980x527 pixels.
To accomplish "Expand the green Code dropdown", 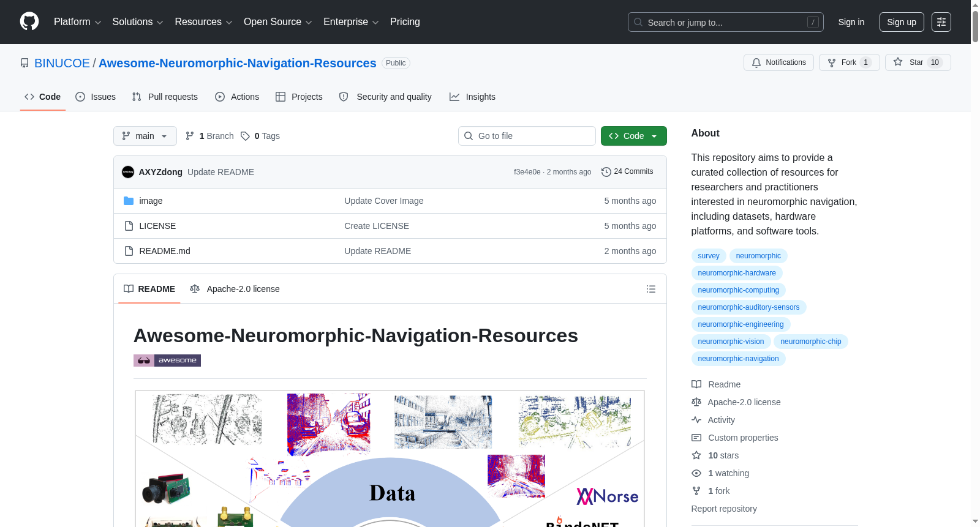I will click(634, 136).
